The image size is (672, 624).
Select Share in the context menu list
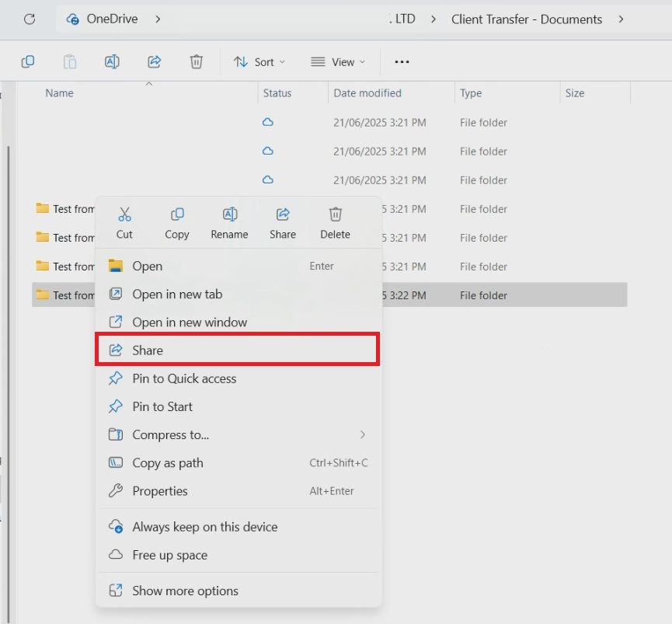pyautogui.click(x=238, y=350)
